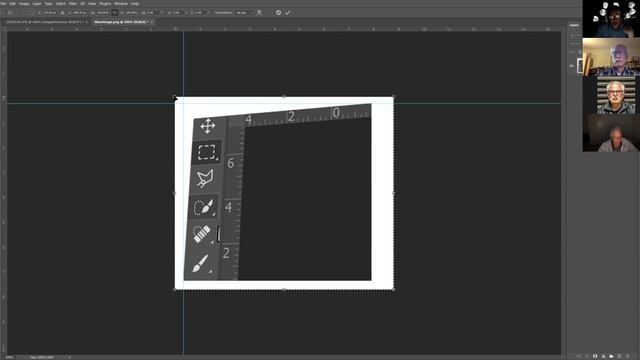Select the layer thumbnail in Layers panel
The image size is (640, 360).
pyautogui.click(x=580, y=66)
